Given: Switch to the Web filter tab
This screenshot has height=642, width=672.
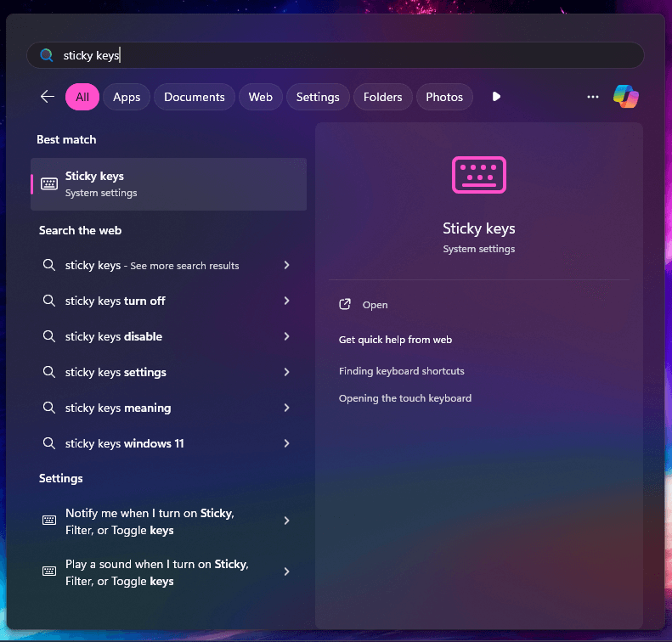Looking at the screenshot, I should (261, 97).
